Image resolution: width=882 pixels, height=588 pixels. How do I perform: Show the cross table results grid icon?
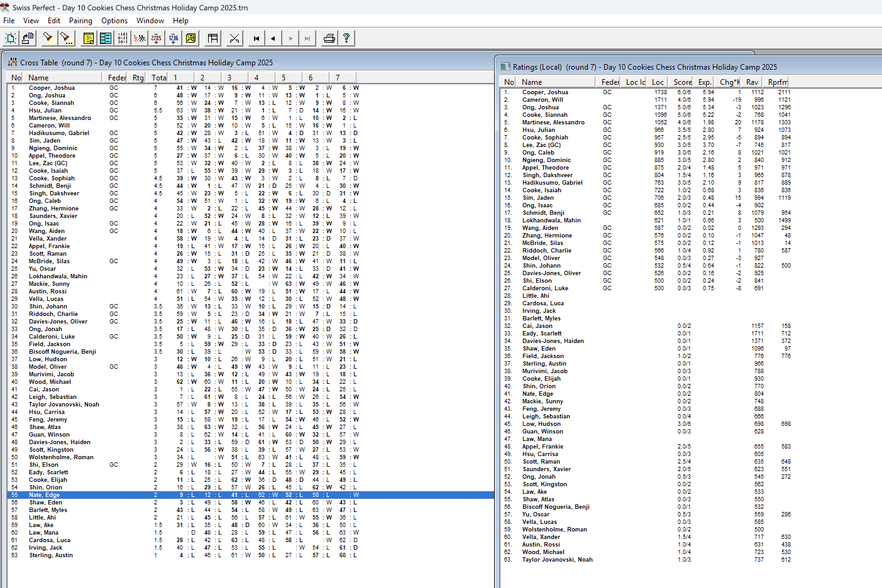point(123,38)
